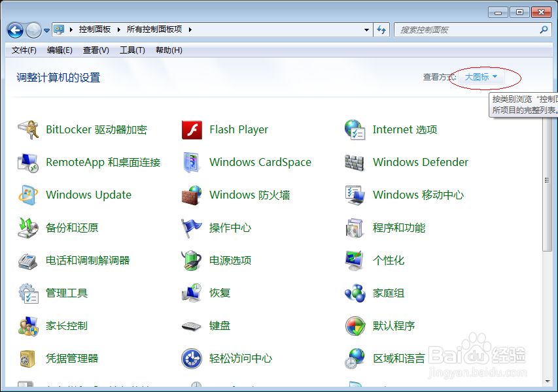
Task: Open the 轻松访问中心 icon
Action: [x=192, y=359]
